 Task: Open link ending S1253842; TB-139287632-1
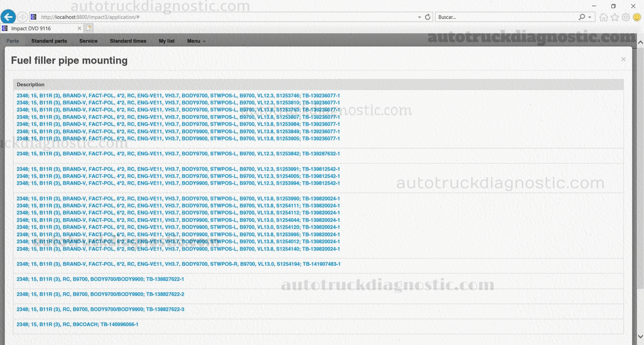pyautogui.click(x=178, y=153)
